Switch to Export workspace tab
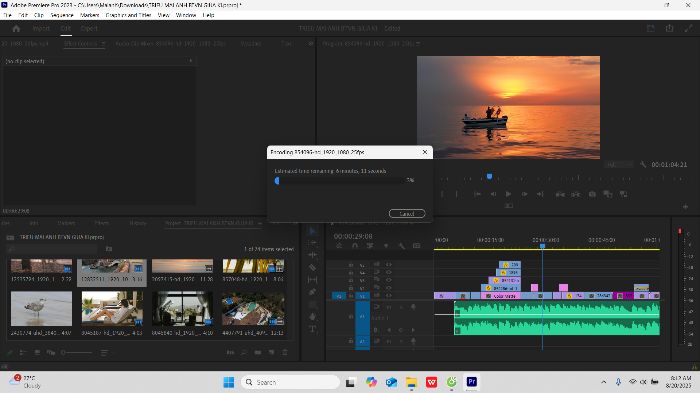Image resolution: width=700 pixels, height=393 pixels. point(89,28)
